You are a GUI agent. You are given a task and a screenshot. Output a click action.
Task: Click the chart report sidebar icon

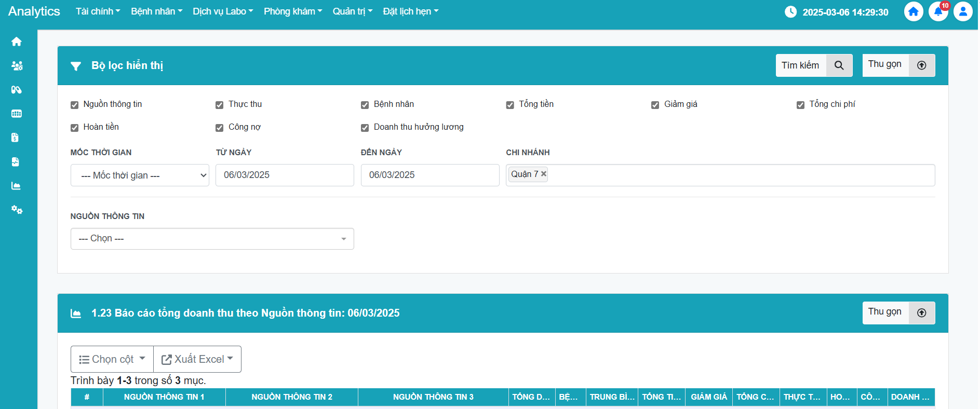click(x=17, y=186)
